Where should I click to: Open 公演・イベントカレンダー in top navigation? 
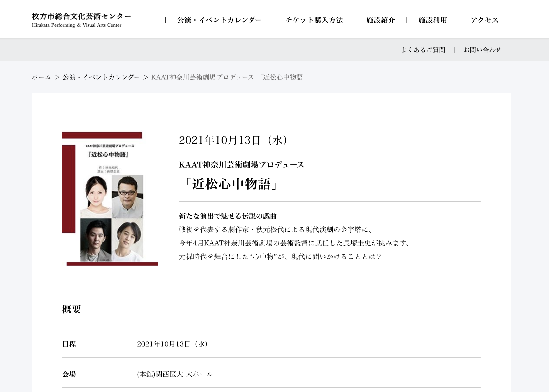[219, 20]
